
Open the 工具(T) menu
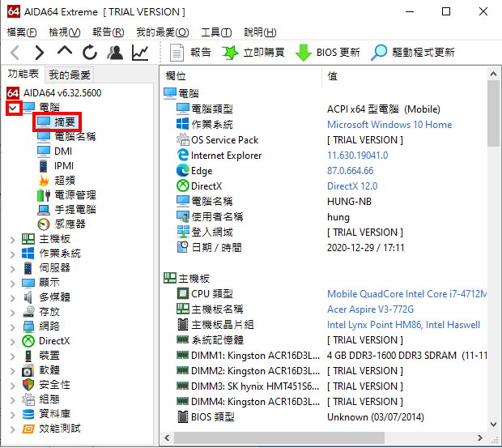click(216, 32)
